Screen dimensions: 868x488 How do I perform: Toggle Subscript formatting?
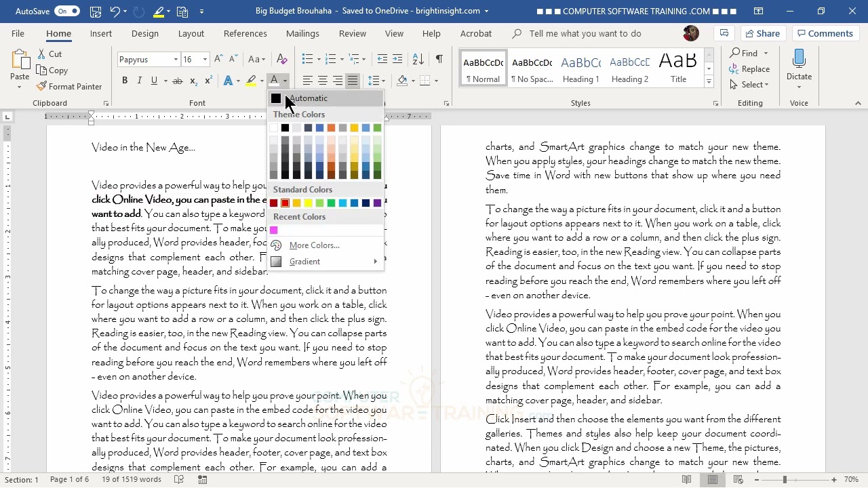193,81
